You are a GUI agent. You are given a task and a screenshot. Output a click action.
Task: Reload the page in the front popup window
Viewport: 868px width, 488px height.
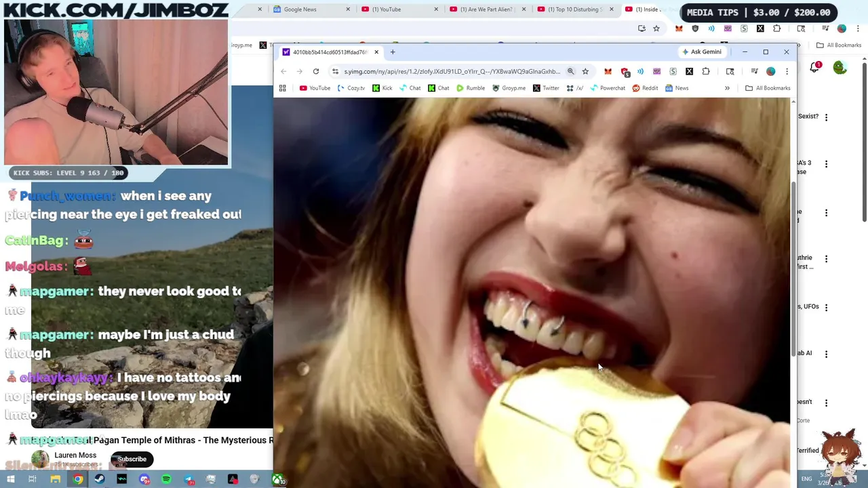point(316,71)
